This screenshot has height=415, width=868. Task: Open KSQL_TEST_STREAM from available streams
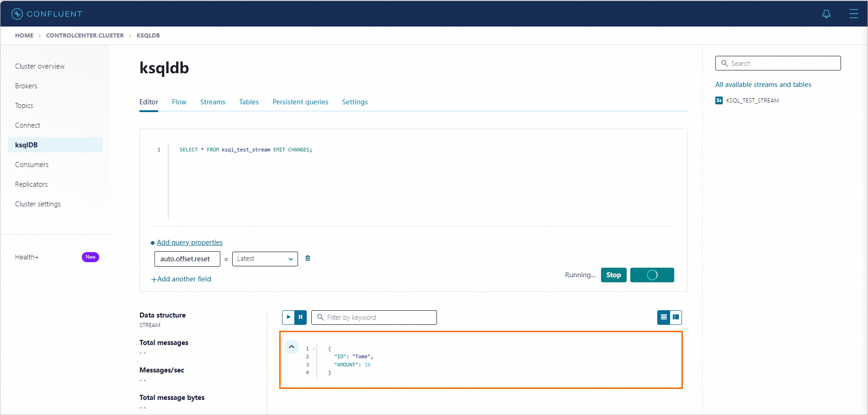752,101
